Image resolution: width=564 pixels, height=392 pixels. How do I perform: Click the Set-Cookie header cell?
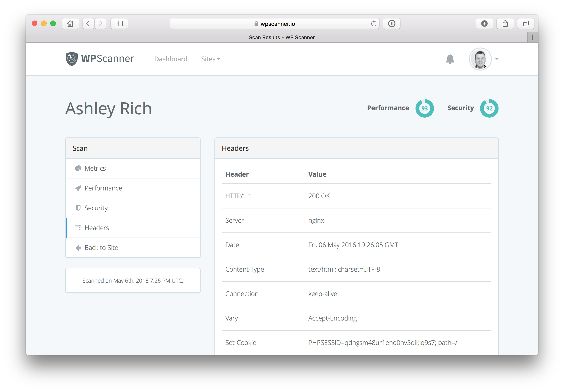pyautogui.click(x=241, y=343)
